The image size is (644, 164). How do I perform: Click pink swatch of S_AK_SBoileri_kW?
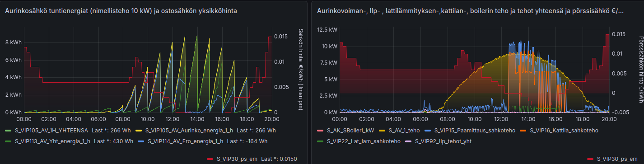tap(321, 131)
